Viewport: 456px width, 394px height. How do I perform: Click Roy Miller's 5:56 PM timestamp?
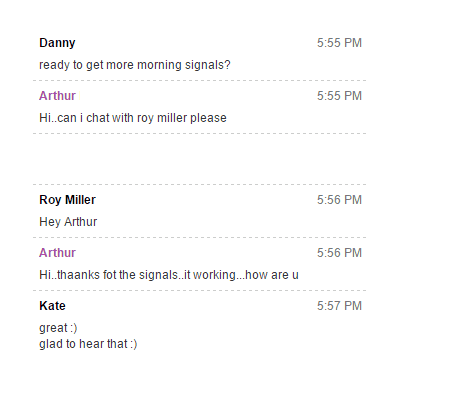point(339,200)
